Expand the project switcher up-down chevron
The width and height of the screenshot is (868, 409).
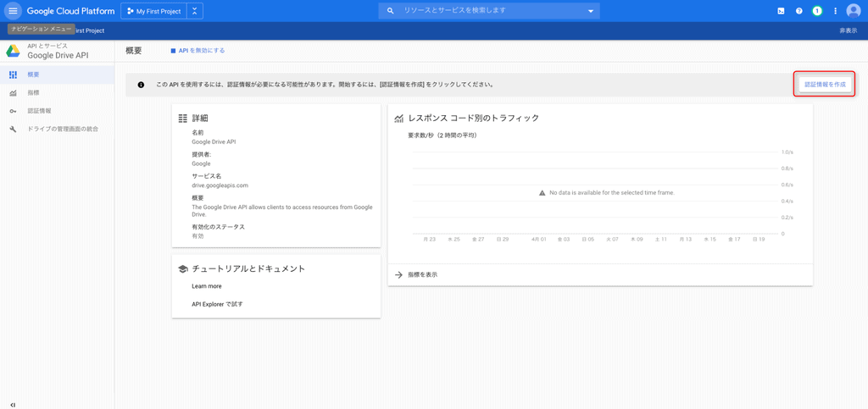[x=195, y=11]
